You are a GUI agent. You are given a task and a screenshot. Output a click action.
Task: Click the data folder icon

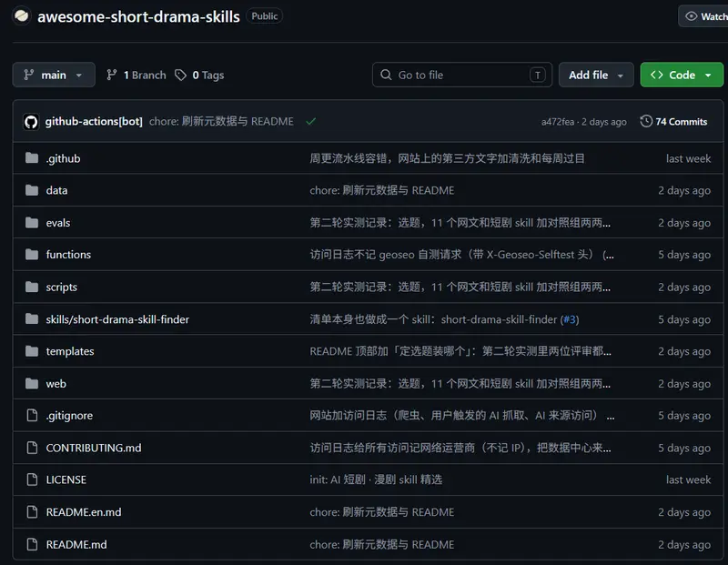point(32,190)
